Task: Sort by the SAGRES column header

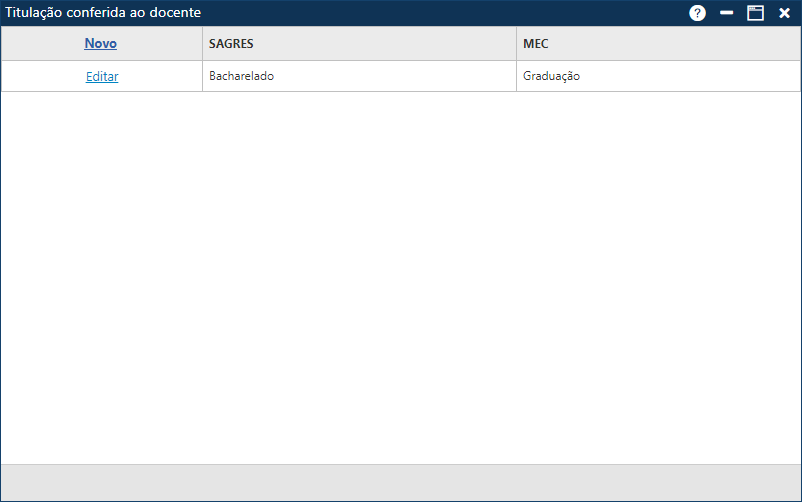Action: pos(230,44)
